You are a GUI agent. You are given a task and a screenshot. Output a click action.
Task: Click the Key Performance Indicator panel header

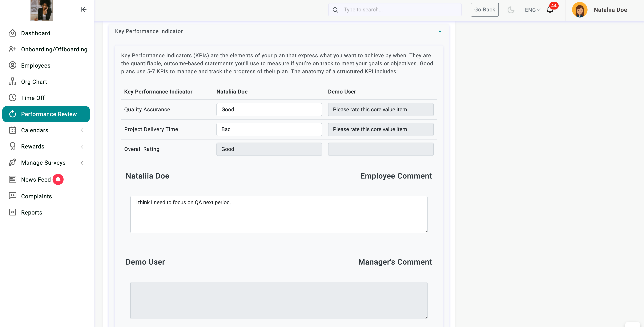(x=279, y=31)
